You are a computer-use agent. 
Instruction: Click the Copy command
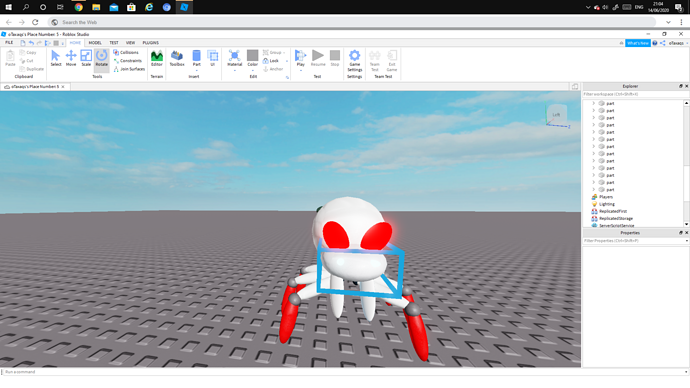point(28,52)
